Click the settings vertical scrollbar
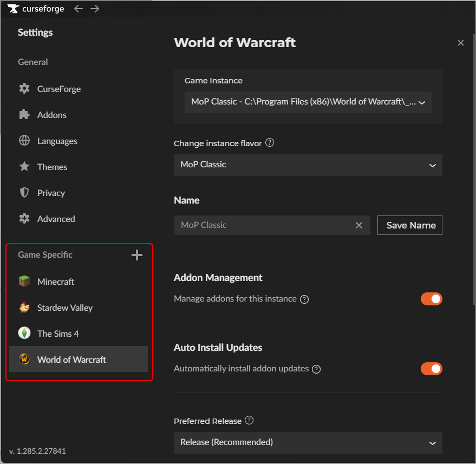Viewport: 476px width, 464px height. pyautogui.click(x=474, y=170)
